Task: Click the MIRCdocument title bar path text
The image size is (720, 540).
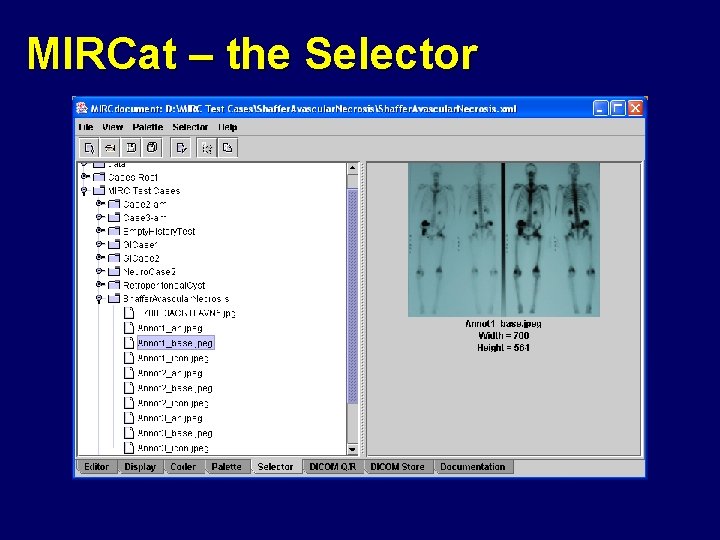Action: [304, 109]
